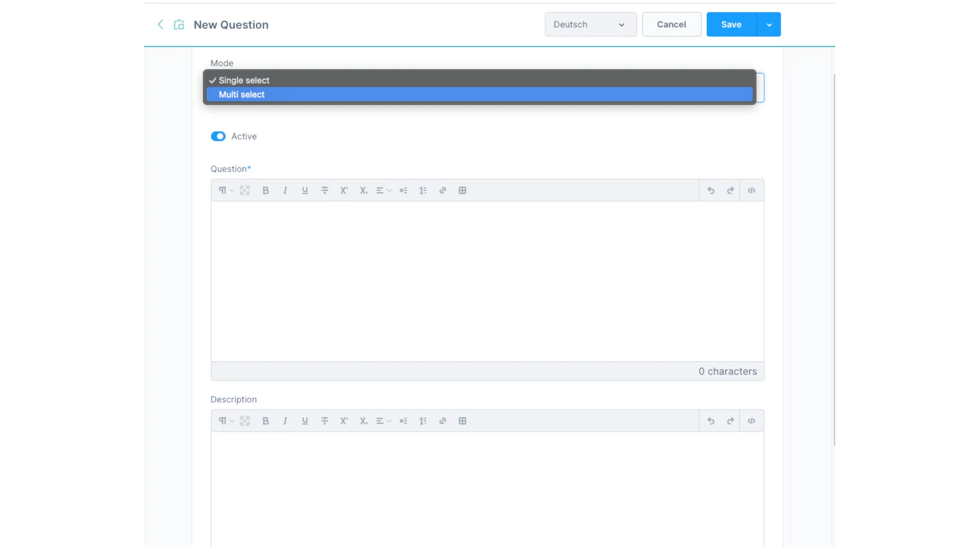
Task: Insert a hyperlink in the Question editor
Action: pyautogui.click(x=443, y=190)
